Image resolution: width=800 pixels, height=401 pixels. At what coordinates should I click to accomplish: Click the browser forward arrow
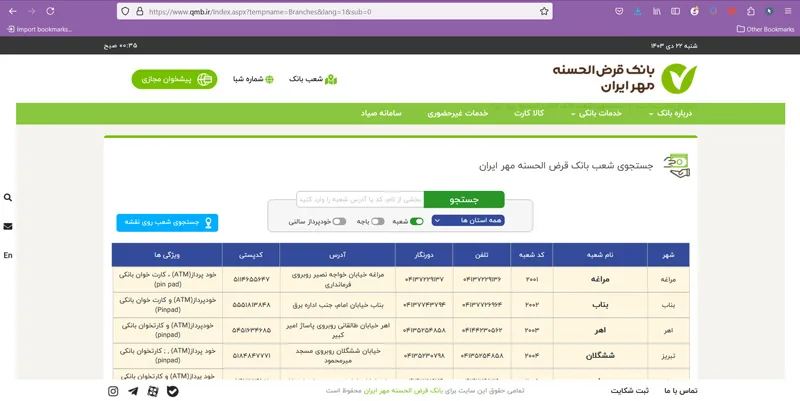(x=32, y=11)
